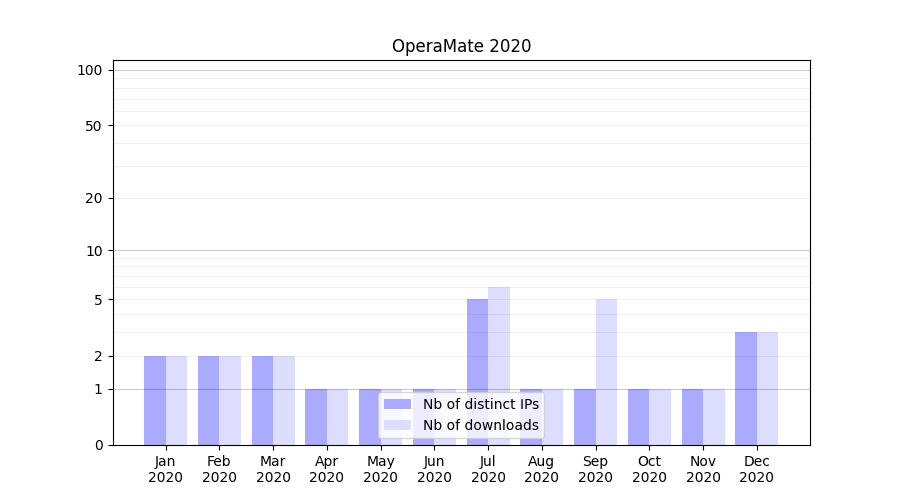Click the Nb of downloads legend swatch
Viewport: 900px width, 500px height.
pyautogui.click(x=397, y=425)
